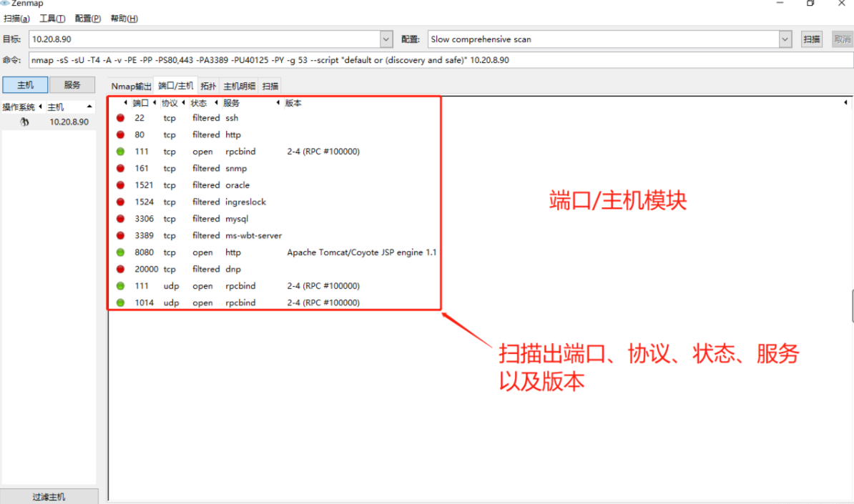The image size is (854, 504).
Task: Click the red status dot for port 20000
Action: tap(120, 269)
